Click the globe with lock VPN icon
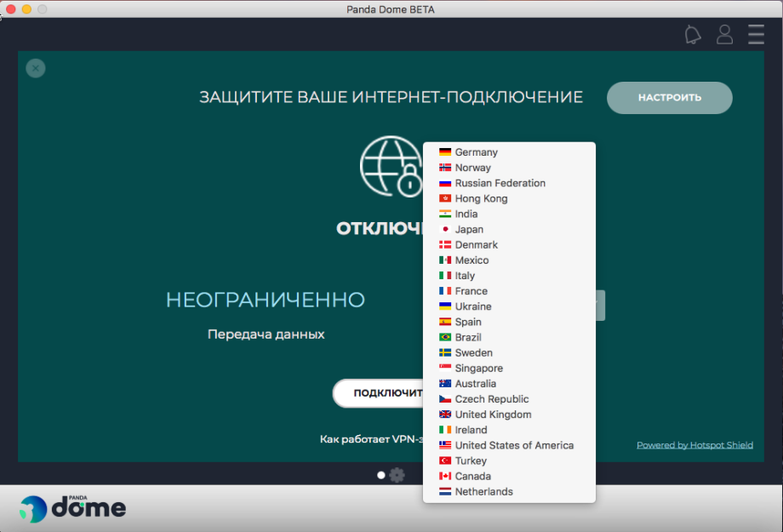This screenshot has height=532, width=783. [391, 167]
